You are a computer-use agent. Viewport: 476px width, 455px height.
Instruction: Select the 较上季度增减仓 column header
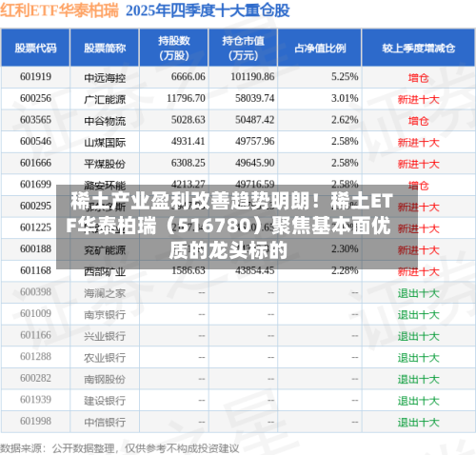[x=418, y=48]
